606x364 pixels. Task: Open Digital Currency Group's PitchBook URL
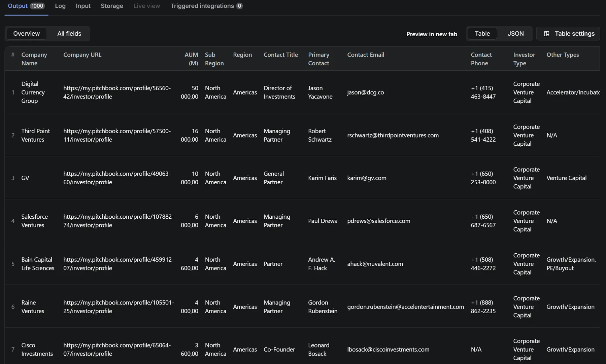[x=117, y=92]
